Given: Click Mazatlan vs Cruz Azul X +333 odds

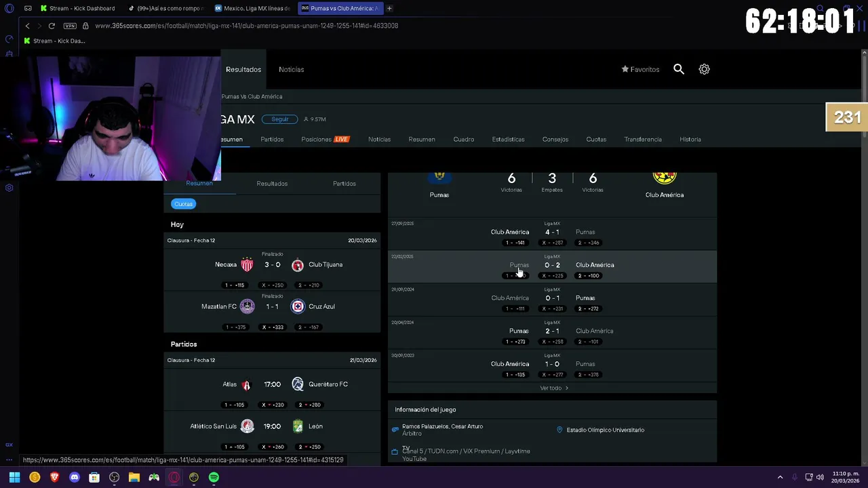Looking at the screenshot, I should [272, 327].
